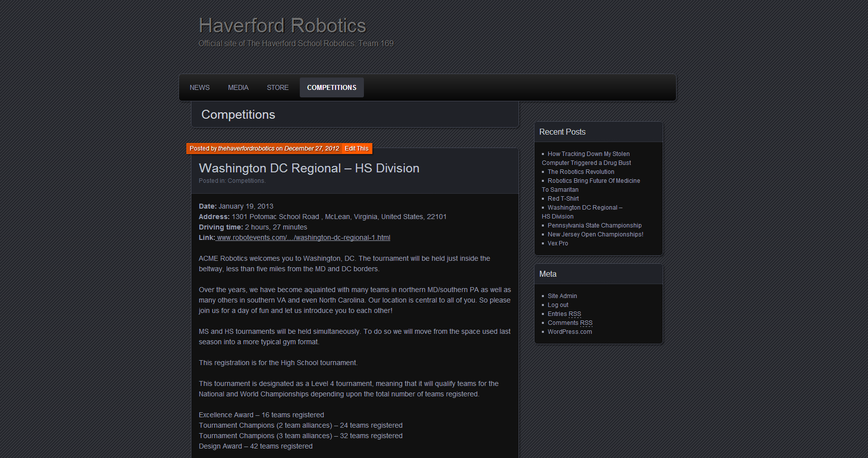The width and height of the screenshot is (868, 458).
Task: Click the Competitions category link under post title
Action: click(x=246, y=181)
